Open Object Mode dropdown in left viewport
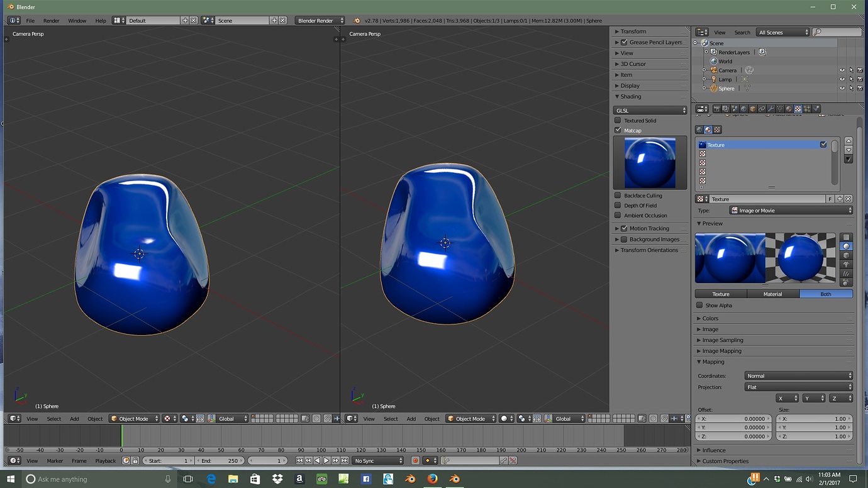Image resolution: width=868 pixels, height=488 pixels. coord(134,419)
